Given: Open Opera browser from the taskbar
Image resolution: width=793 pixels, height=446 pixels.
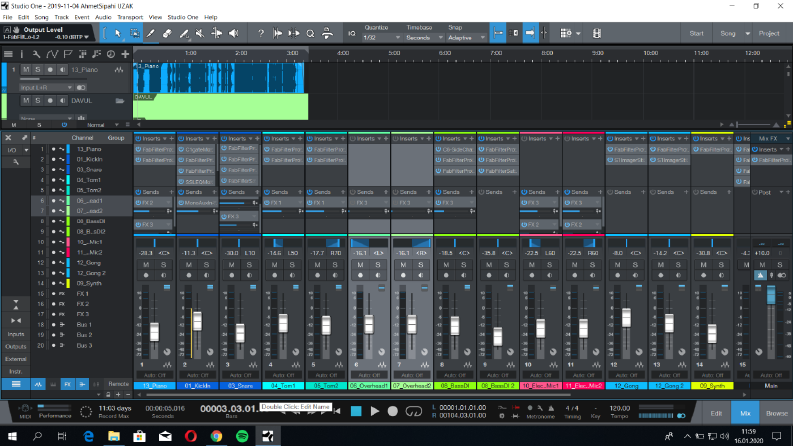Looking at the screenshot, I should (x=191, y=436).
